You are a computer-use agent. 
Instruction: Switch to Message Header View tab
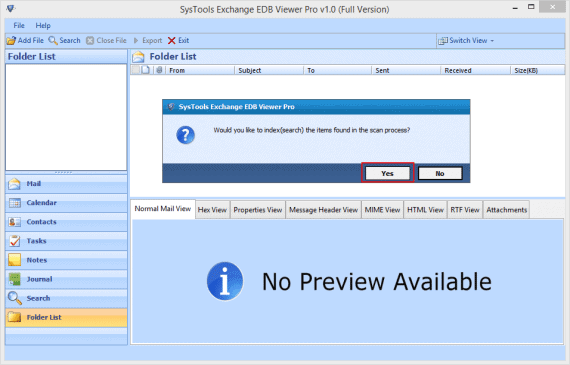tap(324, 210)
